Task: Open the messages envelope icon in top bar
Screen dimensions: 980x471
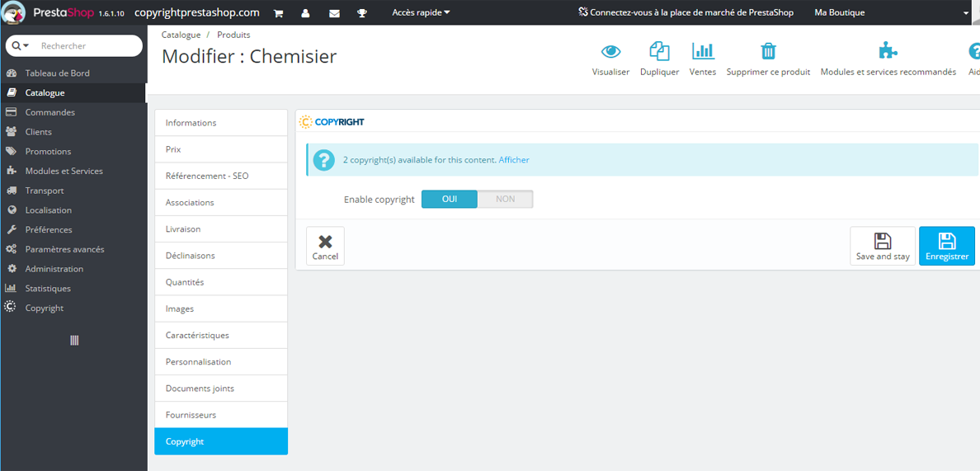Action: tap(334, 12)
